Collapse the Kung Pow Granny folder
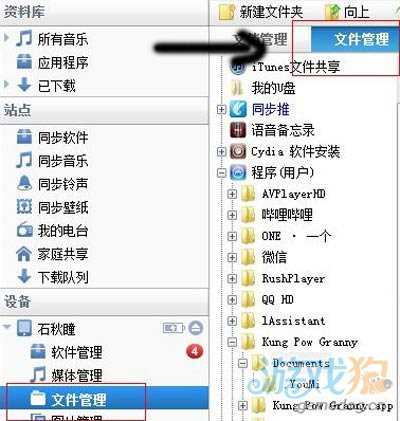 [232, 342]
